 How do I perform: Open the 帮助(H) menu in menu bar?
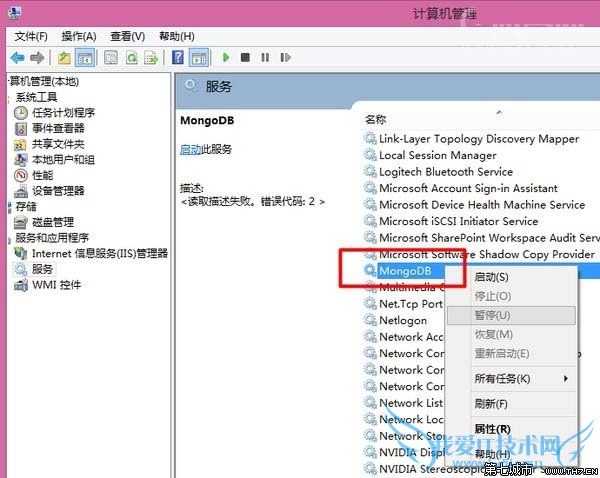coord(177,36)
